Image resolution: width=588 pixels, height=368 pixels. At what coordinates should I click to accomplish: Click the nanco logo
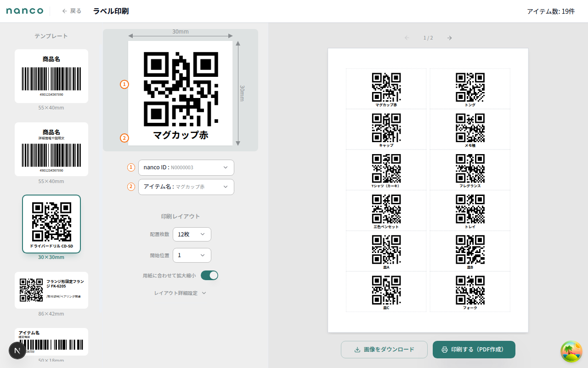coord(25,11)
